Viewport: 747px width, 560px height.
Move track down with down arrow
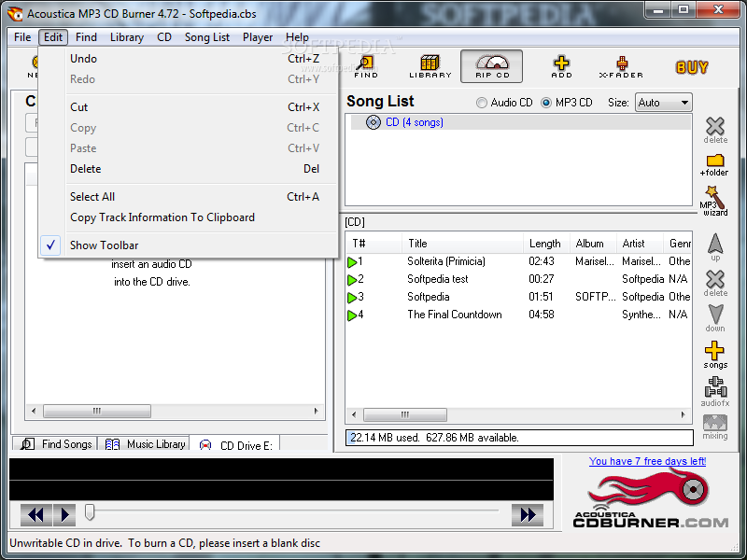coord(715,318)
